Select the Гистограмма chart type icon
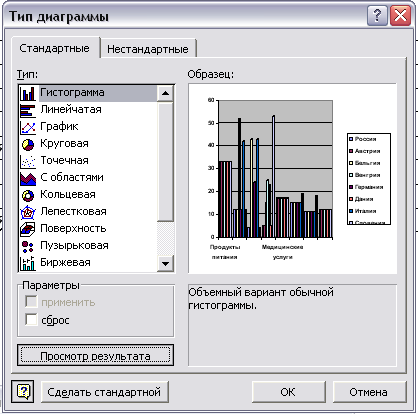 tap(28, 93)
